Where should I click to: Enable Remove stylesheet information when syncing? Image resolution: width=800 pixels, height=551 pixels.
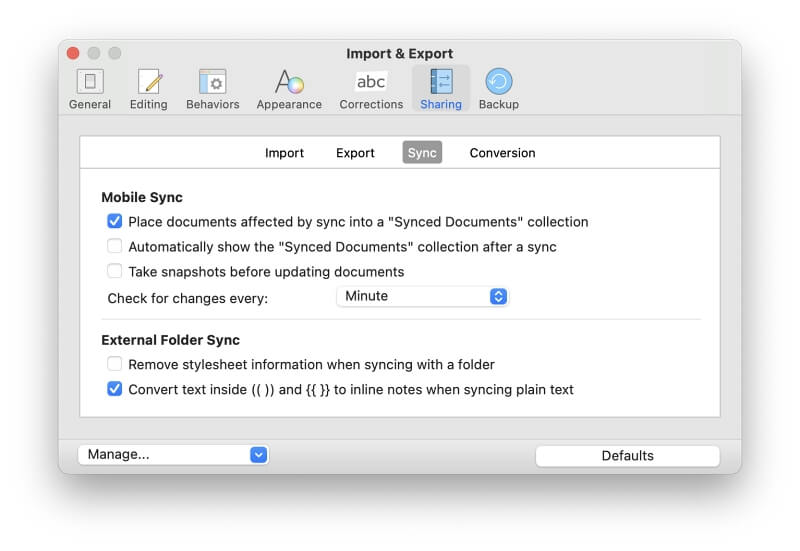coord(115,364)
